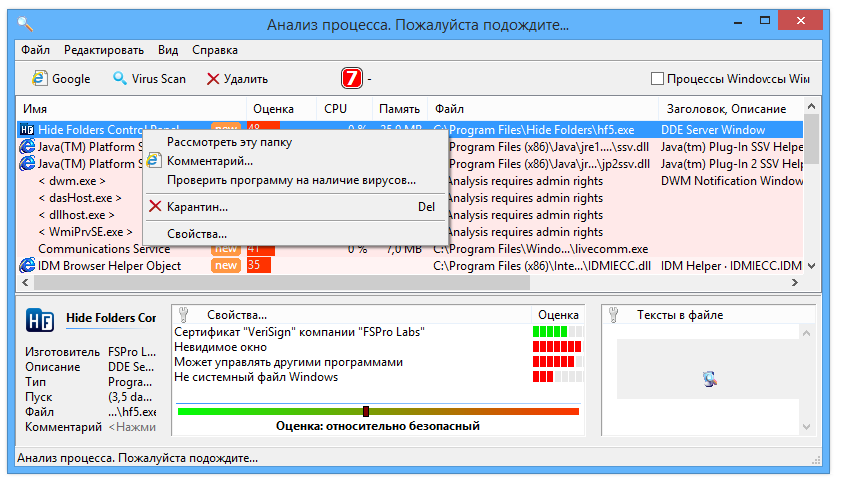
Task: Open the Справка menu
Action: pyautogui.click(x=215, y=50)
